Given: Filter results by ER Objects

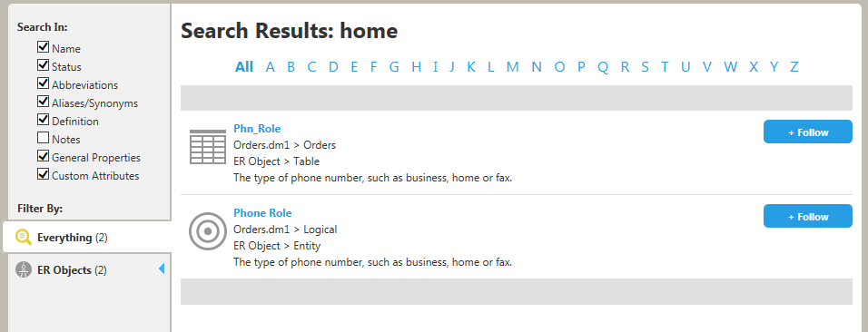Looking at the screenshot, I should 87,270.
